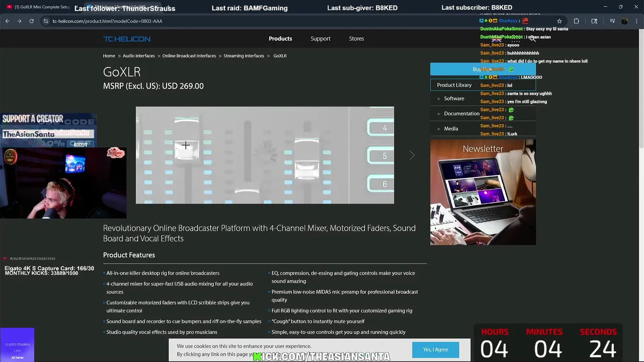644x362 pixels.
Task: Bookmark this page with the star icon
Action: pos(559,21)
